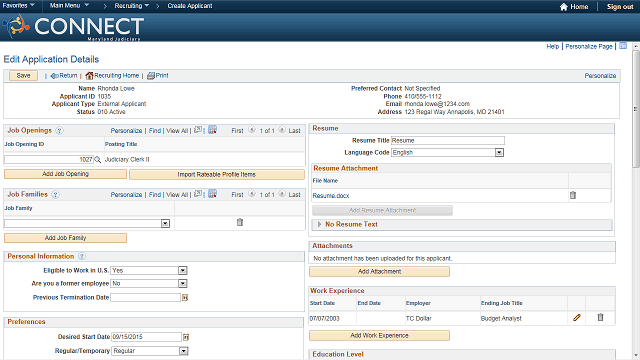Open the Language Code dropdown

point(499,152)
